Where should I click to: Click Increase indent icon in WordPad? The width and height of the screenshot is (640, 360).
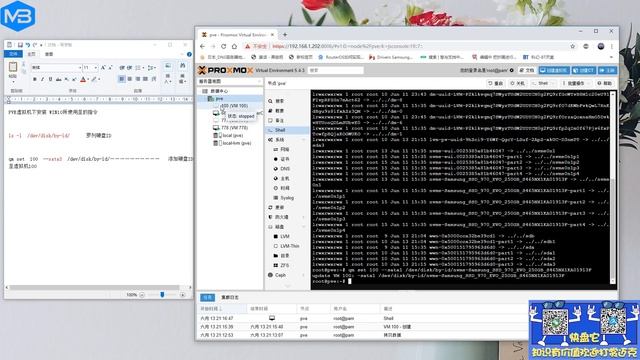pyautogui.click(x=129, y=67)
